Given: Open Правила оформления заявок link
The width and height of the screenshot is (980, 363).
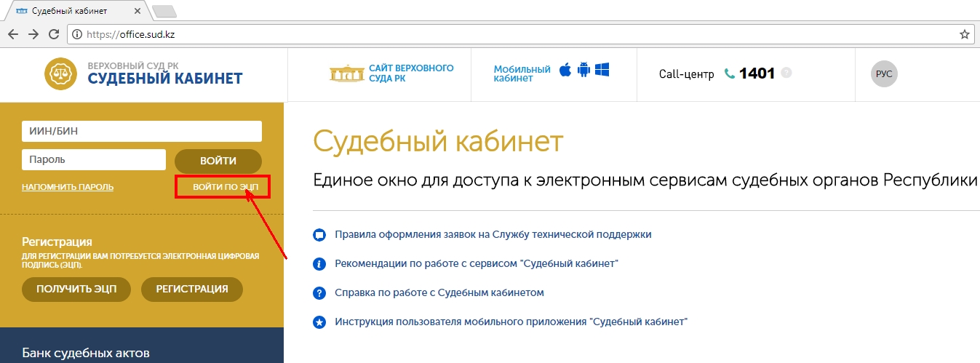Looking at the screenshot, I should click(493, 234).
